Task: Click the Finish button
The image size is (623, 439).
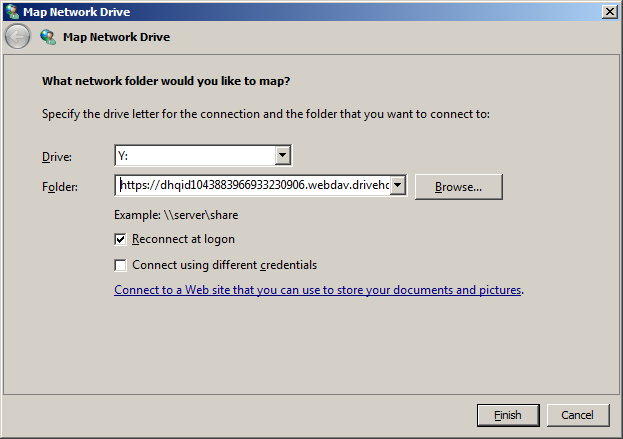Action: coord(507,414)
